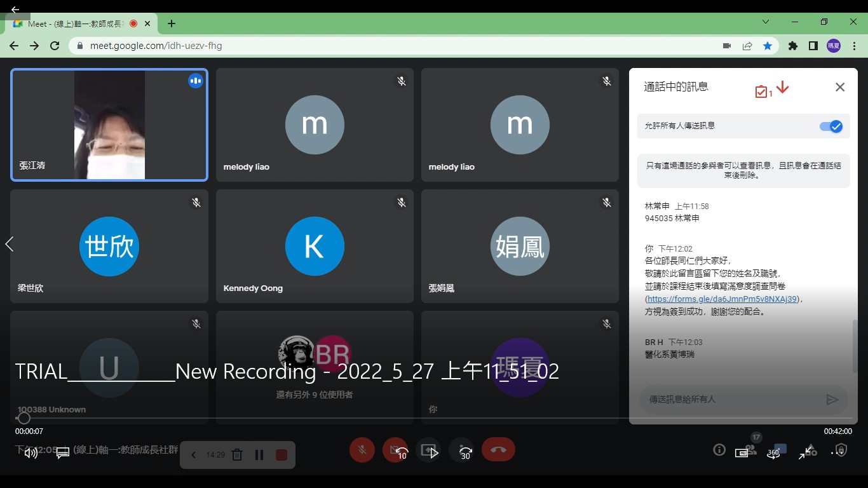Click the previous arrow at left edge
This screenshot has height=488, width=868.
(x=9, y=244)
